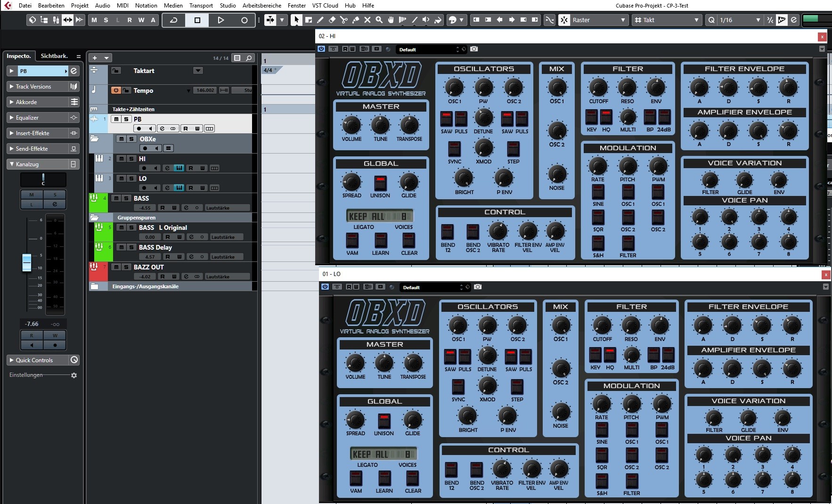Screen dimensions: 832x504
Task: Open the Raster snap type dropdown
Action: click(598, 20)
